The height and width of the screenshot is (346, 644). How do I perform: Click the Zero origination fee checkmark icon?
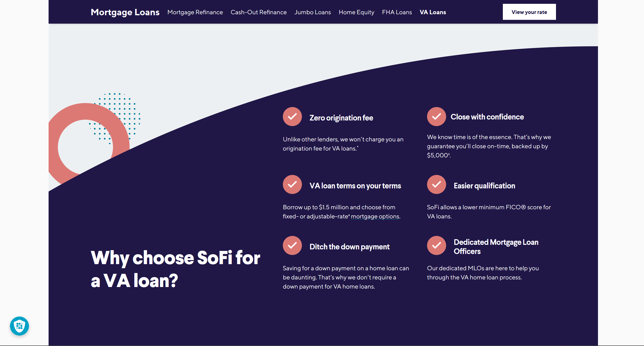(x=292, y=117)
